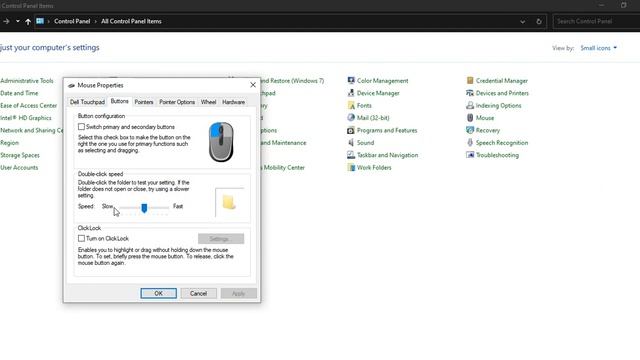Click the Control Panel address bar icon
Image resolution: width=640 pixels, height=360 pixels.
click(x=40, y=21)
